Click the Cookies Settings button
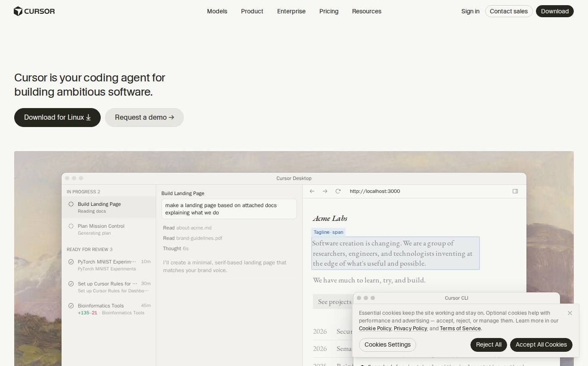 click(x=387, y=345)
